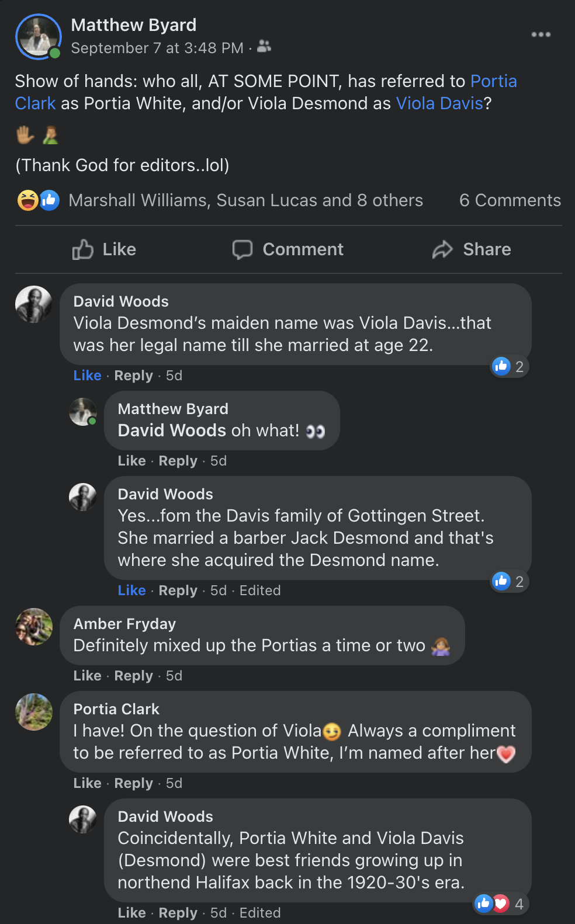Click the friends audience icon beside timestamp
575x924 pixels.
point(264,46)
